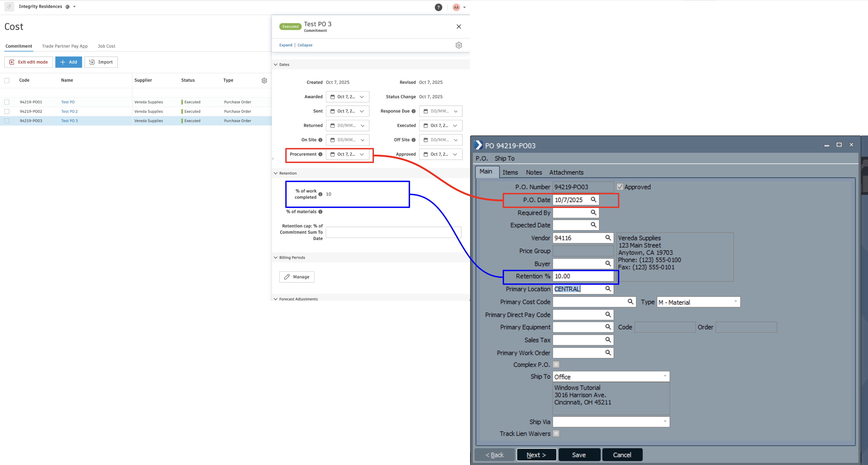
Task: Enable the Complex P.O. checkbox
Action: [x=556, y=364]
